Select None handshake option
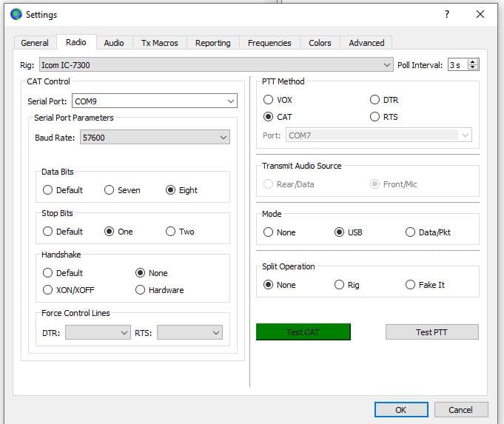The image size is (504, 424). click(x=152, y=273)
